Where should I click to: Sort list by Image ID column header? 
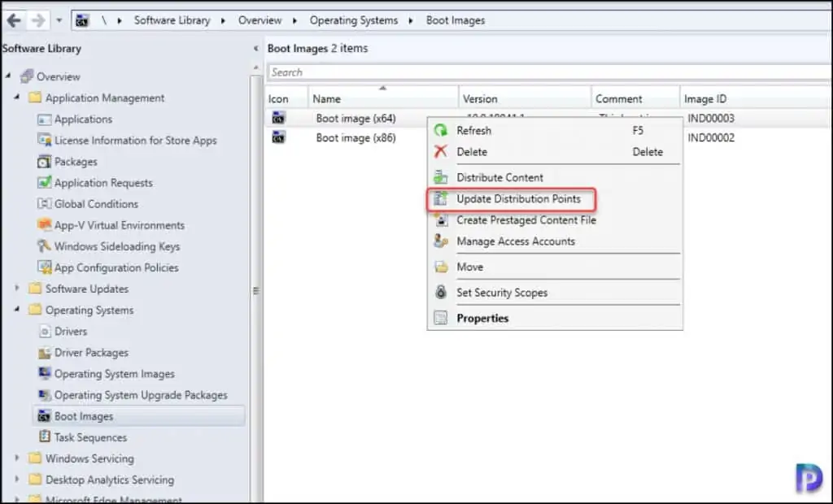tap(756, 99)
